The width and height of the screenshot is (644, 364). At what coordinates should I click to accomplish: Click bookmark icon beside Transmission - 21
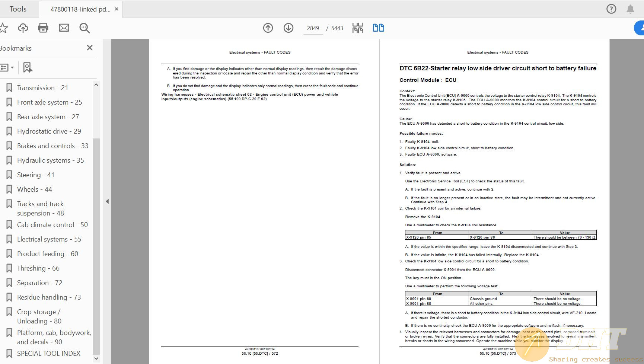pos(9,88)
